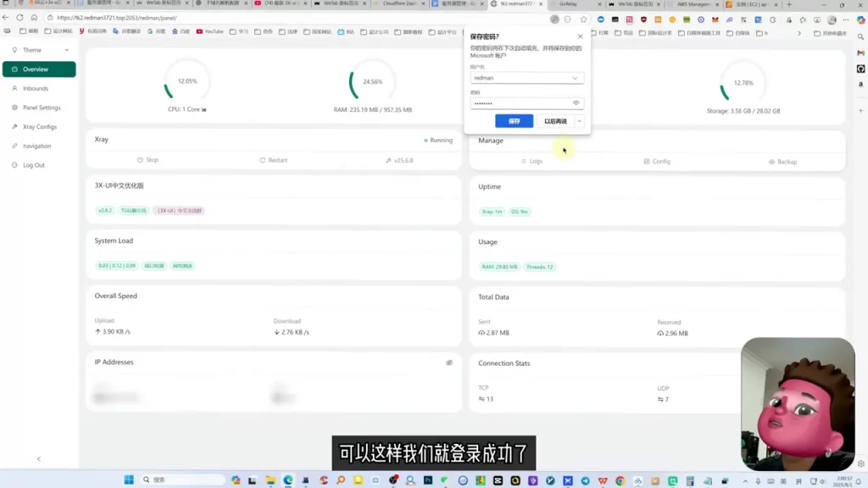Collapse the sidebar with the left chevron
Viewport: 868px width, 488px height.
tap(39, 458)
